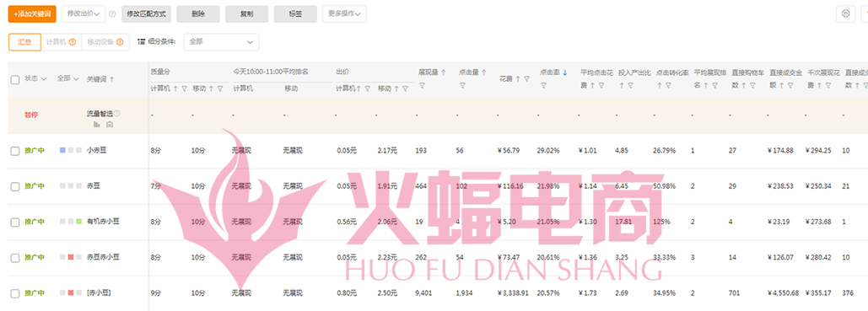Open the 状态 column filter dropdown
Image resolution: width=868 pixels, height=311 pixels.
(35, 79)
